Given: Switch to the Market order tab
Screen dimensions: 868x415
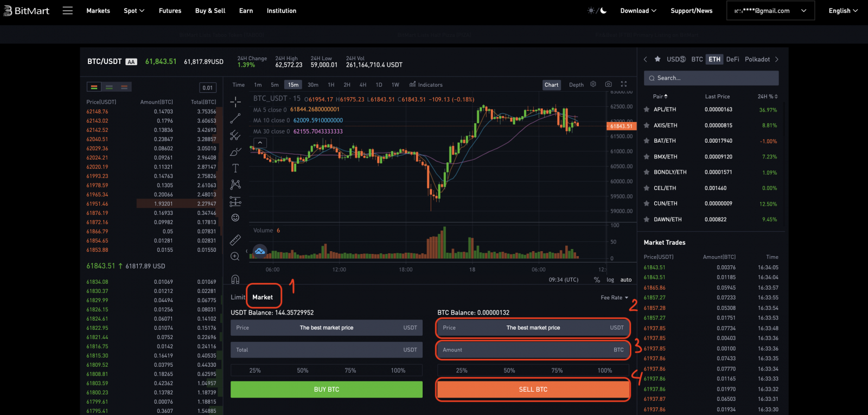Looking at the screenshot, I should pos(263,297).
